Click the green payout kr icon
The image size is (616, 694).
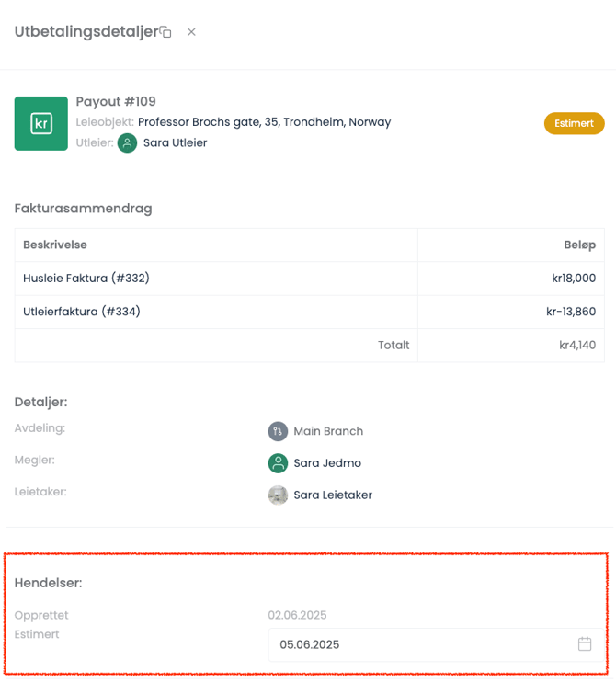pyautogui.click(x=40, y=123)
